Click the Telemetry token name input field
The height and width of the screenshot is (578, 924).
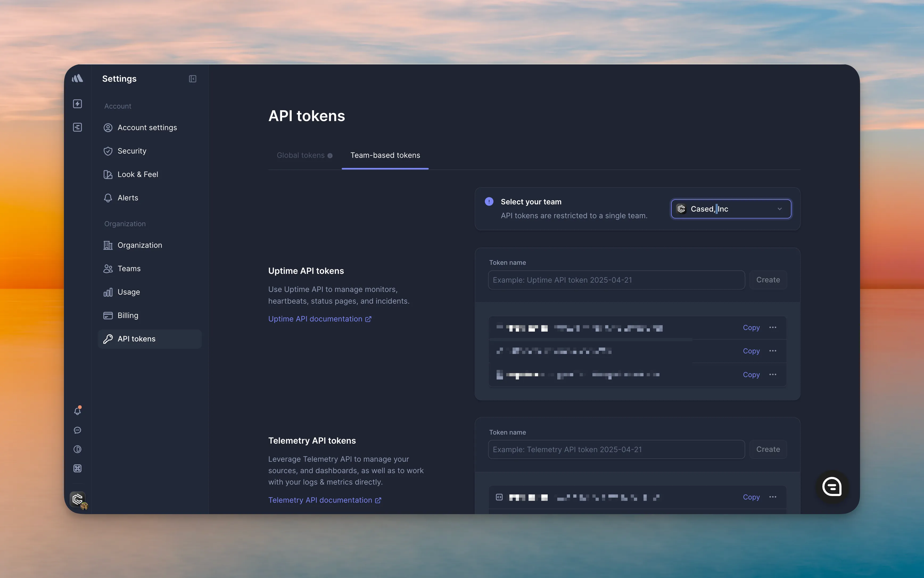point(616,449)
